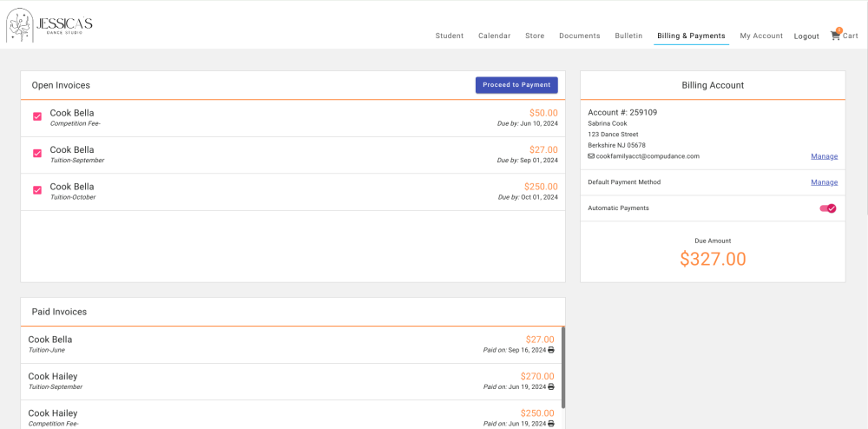Open the Student menu item
The width and height of the screenshot is (868, 429).
[x=450, y=36]
